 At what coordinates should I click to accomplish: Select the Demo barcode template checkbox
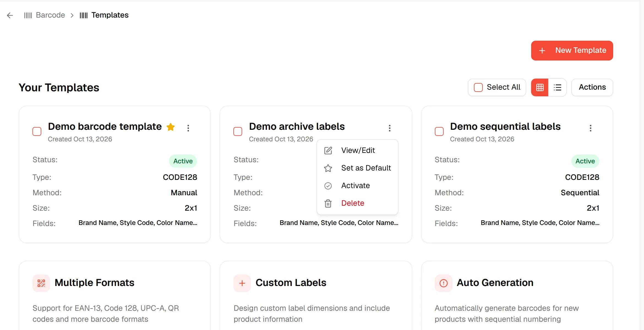[x=37, y=131]
